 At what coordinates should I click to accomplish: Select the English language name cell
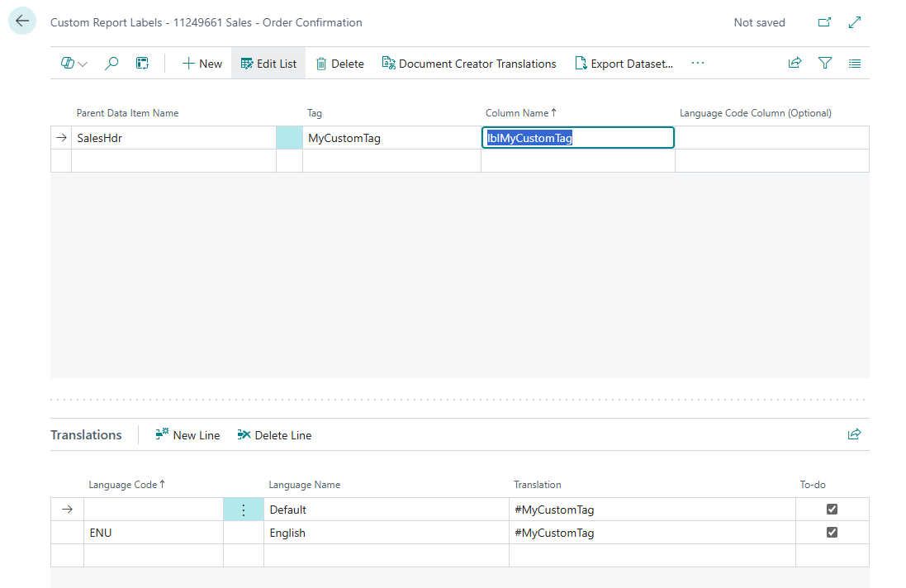tap(386, 533)
